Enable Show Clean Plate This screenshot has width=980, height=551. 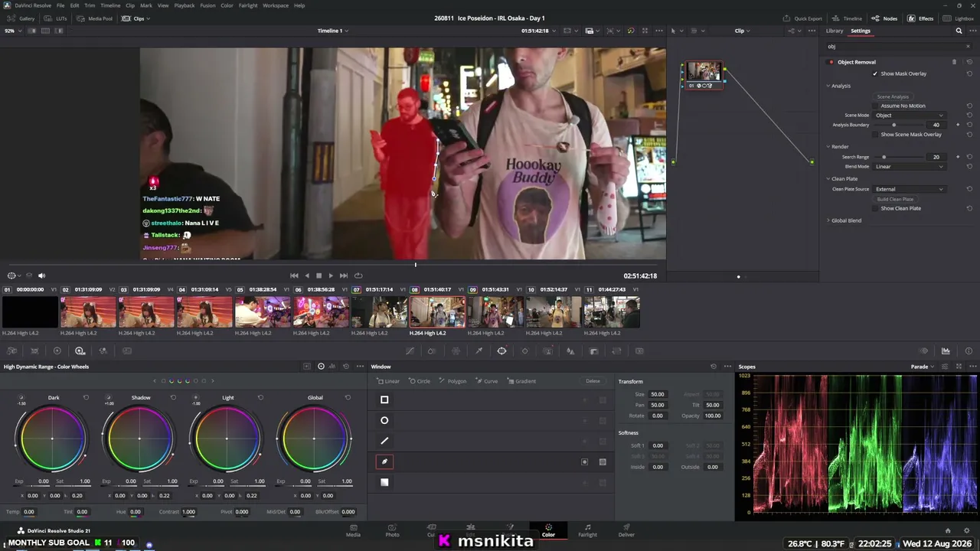coord(875,208)
